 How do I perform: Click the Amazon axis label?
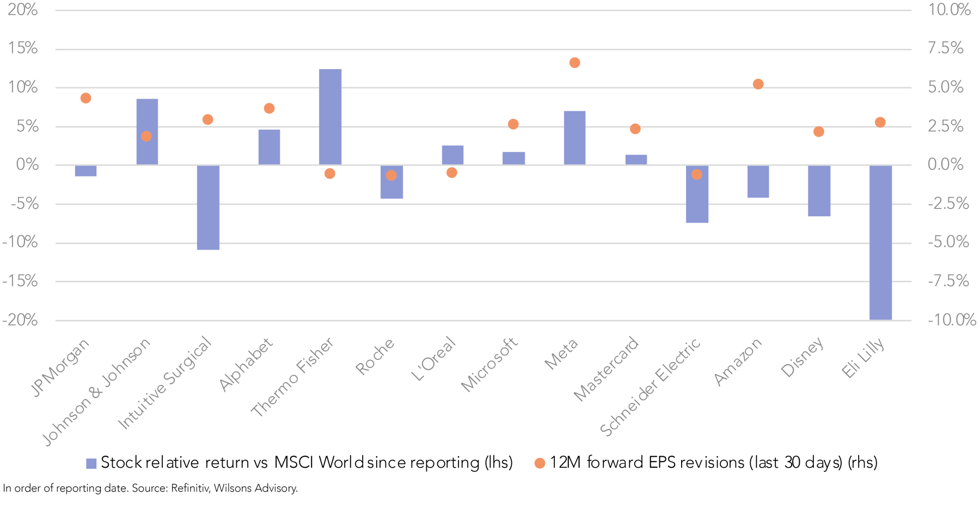(x=738, y=362)
